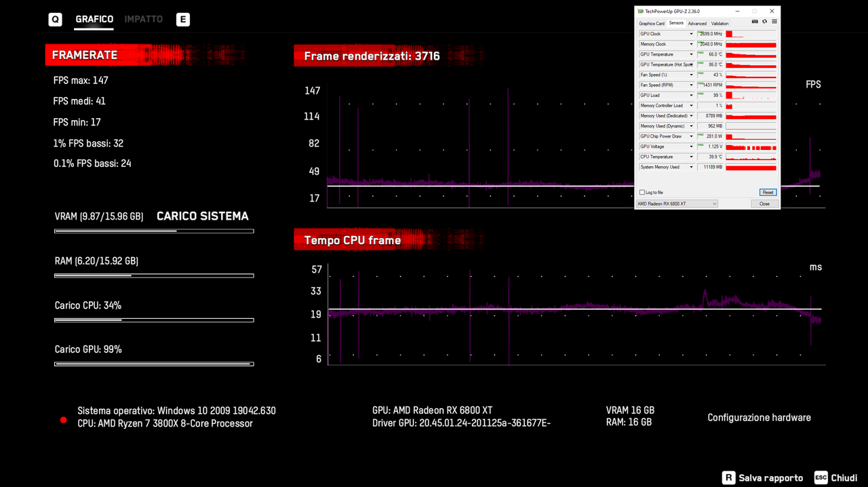Click the GPU Clock value 2699.0 MHz
The width and height of the screenshot is (868, 487).
(710, 34)
